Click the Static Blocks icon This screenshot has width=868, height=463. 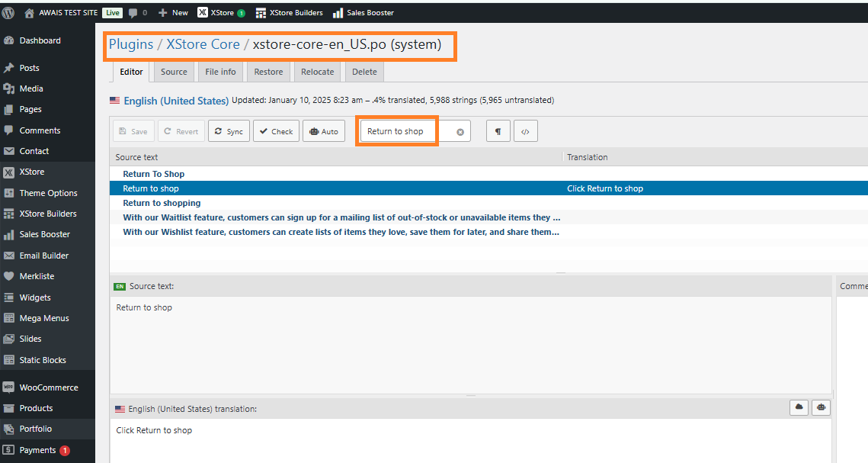9,360
